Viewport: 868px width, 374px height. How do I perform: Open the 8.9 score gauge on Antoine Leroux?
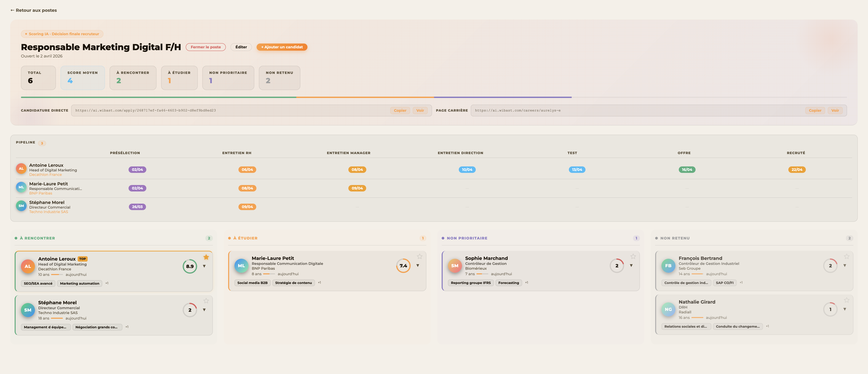[190, 266]
